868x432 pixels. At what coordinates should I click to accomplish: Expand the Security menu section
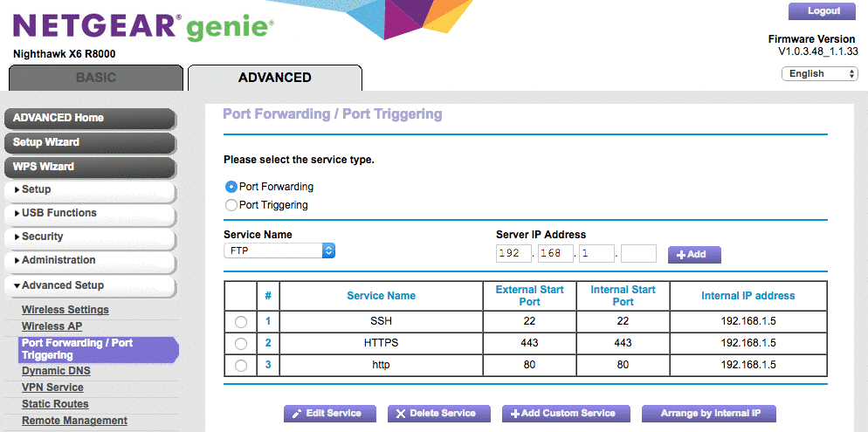90,237
